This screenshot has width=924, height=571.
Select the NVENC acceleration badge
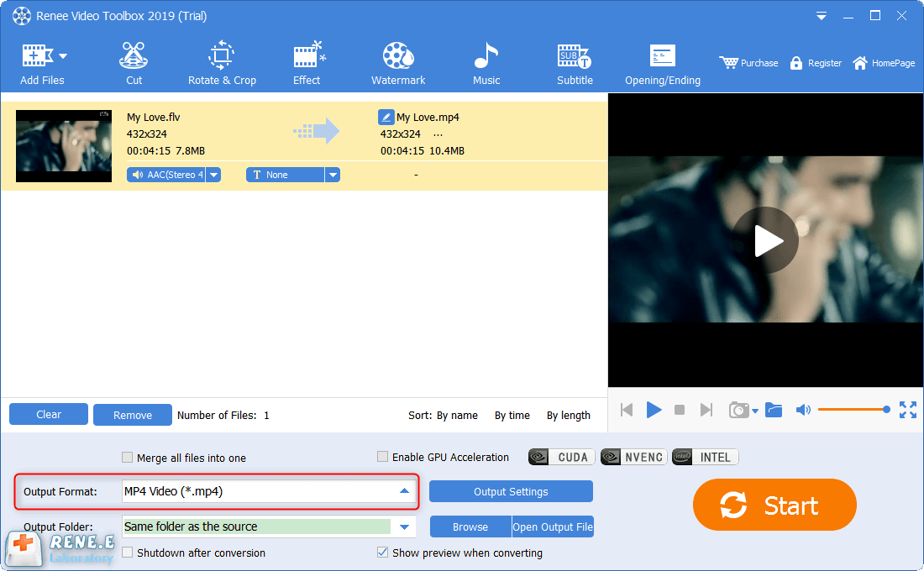[633, 458]
